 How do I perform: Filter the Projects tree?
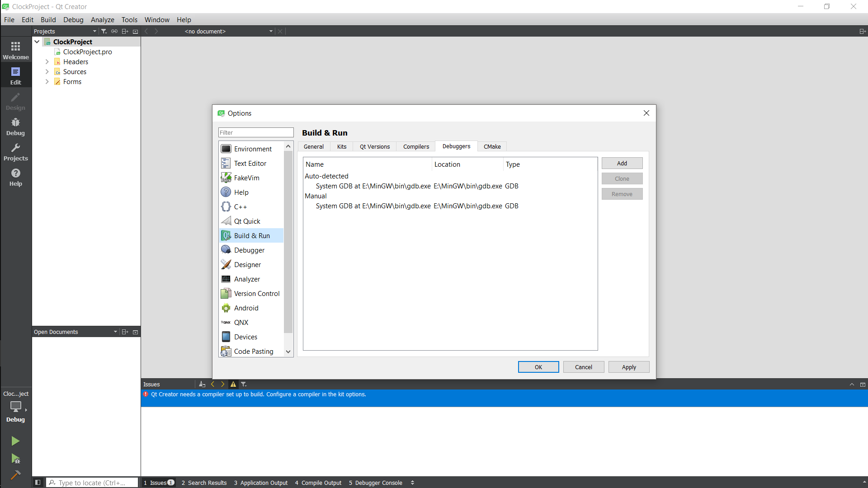point(104,31)
